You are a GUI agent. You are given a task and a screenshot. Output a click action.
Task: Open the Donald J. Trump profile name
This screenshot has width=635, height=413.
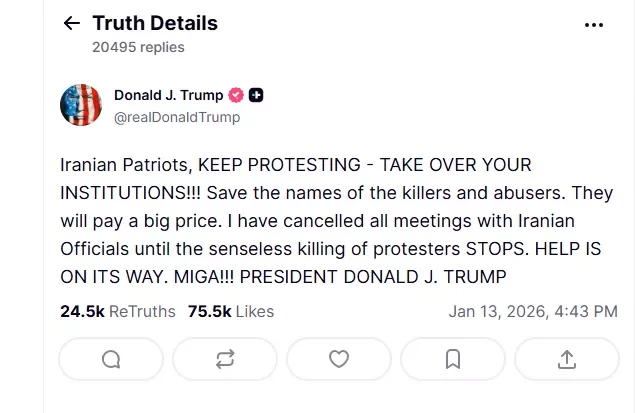click(170, 96)
